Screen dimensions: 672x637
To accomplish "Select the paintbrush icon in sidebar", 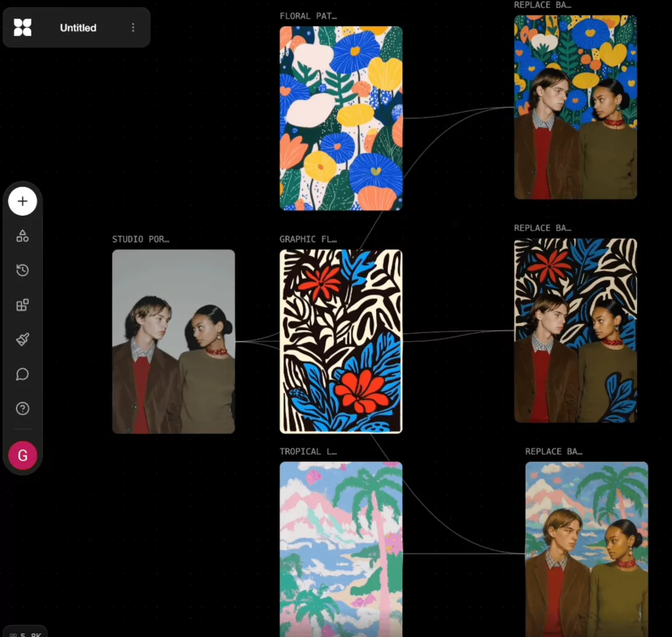I will [22, 339].
